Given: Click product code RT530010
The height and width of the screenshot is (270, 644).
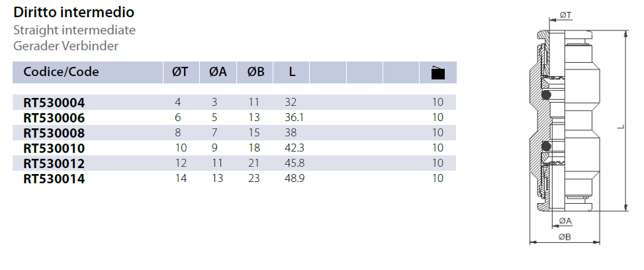Looking at the screenshot, I should click(x=54, y=148).
